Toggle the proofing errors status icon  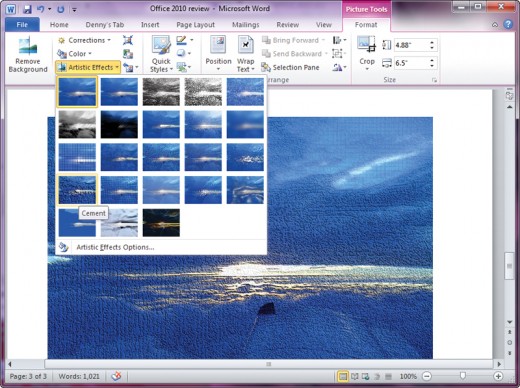coord(116,376)
